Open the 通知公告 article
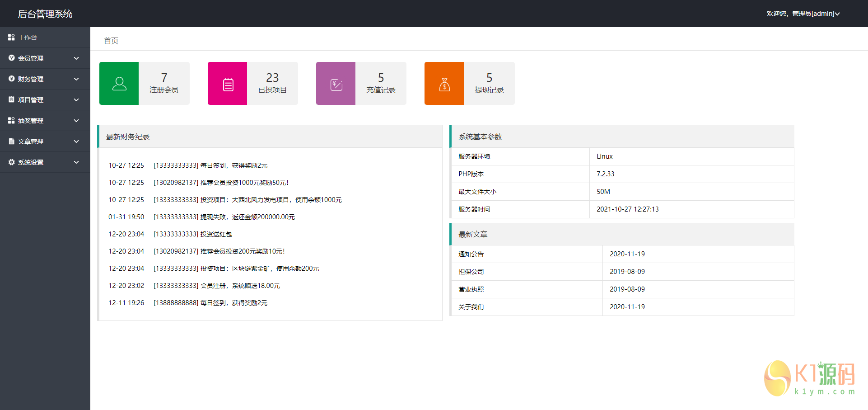 471,254
